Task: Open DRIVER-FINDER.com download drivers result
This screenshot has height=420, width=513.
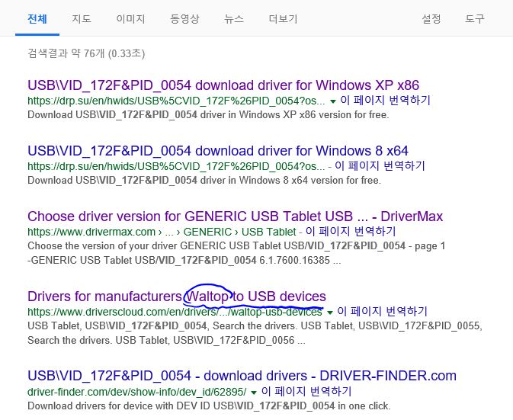Action: pos(242,376)
